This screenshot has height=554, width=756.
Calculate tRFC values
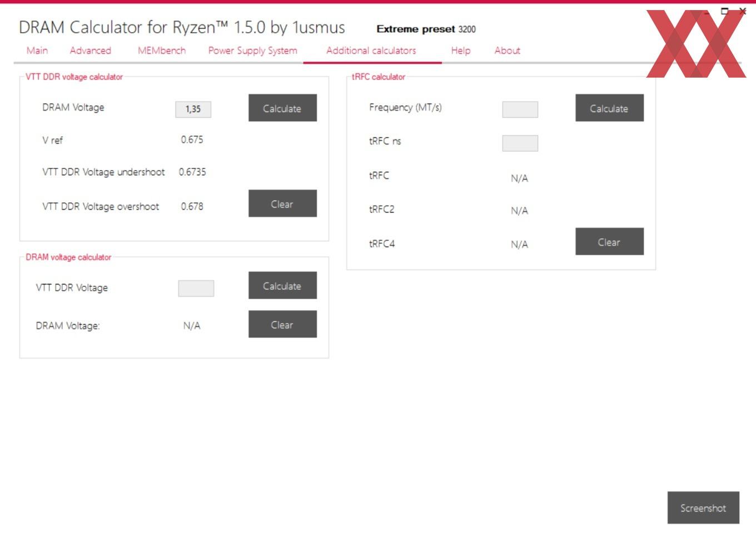(609, 108)
